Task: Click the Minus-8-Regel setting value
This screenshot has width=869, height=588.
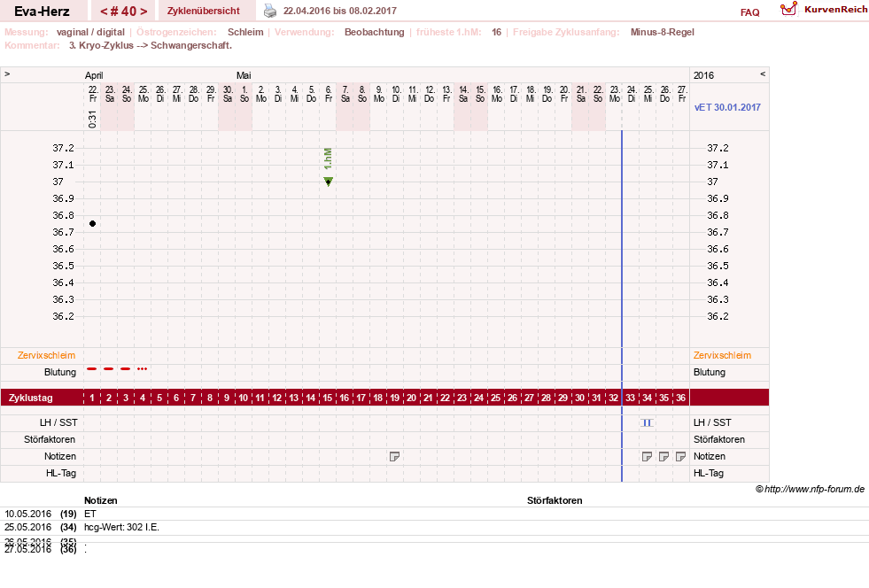Action: point(663,32)
